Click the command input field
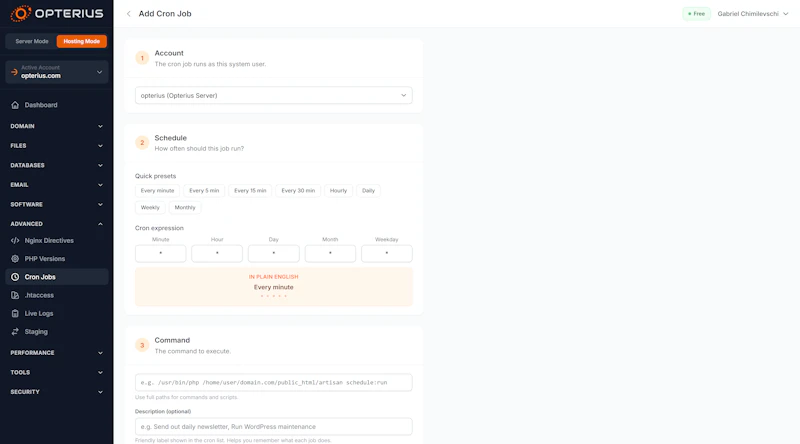This screenshot has width=800, height=444. (273, 383)
